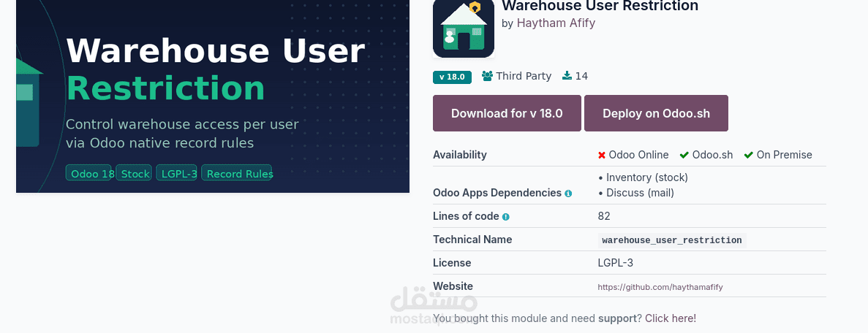Click the Warehouse User Restriction title heading
The height and width of the screenshot is (333, 868).
(x=600, y=6)
